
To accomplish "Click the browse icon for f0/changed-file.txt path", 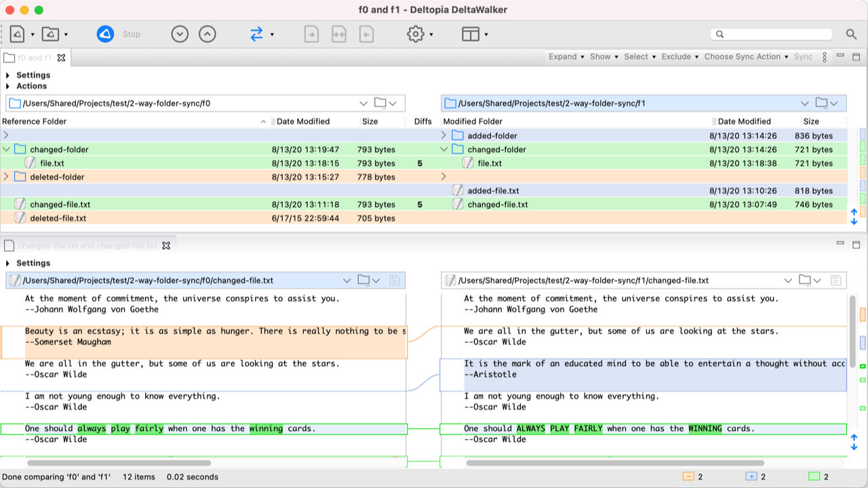I will point(364,280).
